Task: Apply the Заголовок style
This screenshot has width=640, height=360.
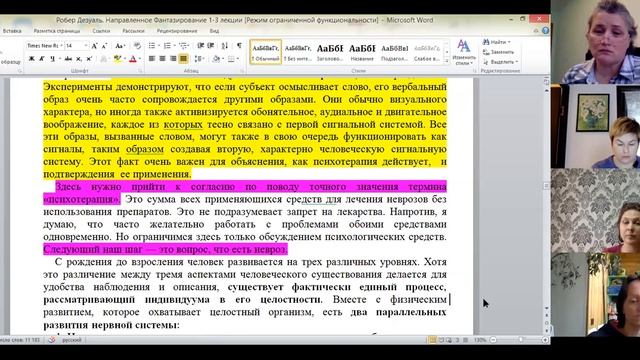Action: [330, 52]
